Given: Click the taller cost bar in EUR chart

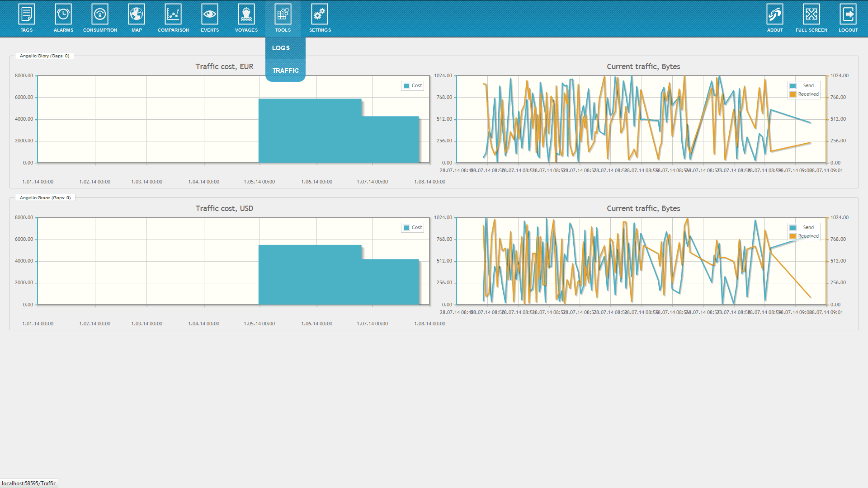Looking at the screenshot, I should click(310, 131).
